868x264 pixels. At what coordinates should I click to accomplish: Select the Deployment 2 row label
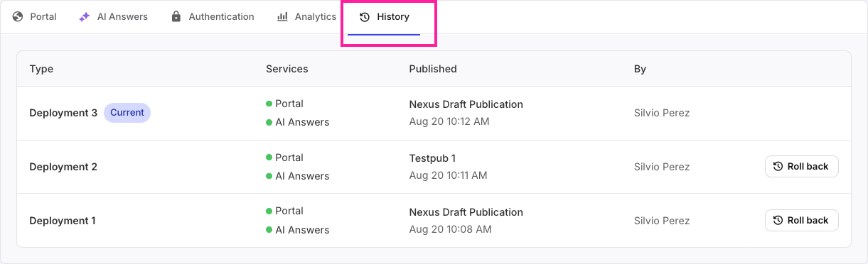click(63, 167)
